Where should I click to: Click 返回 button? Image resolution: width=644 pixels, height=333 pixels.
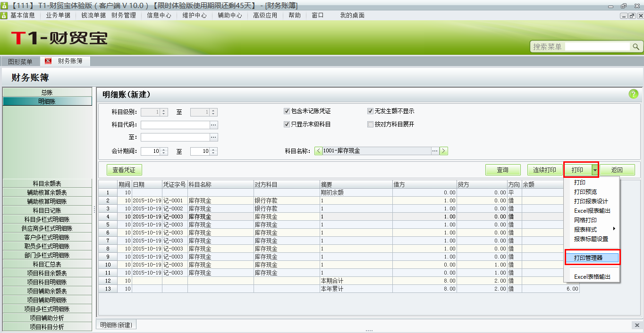(x=617, y=170)
